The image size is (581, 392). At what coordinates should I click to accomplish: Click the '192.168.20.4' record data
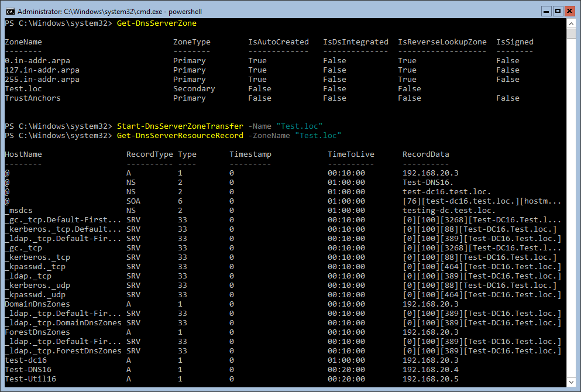point(431,370)
